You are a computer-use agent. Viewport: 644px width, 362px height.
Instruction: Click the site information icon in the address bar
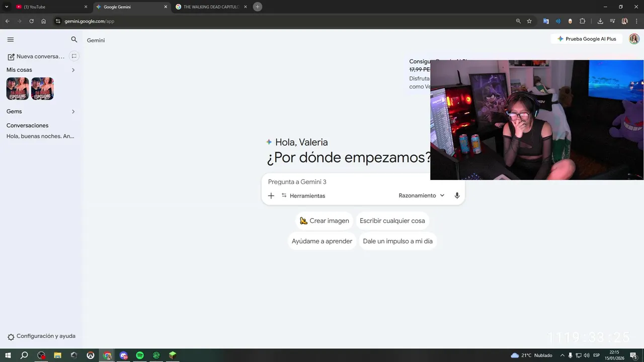(x=58, y=21)
